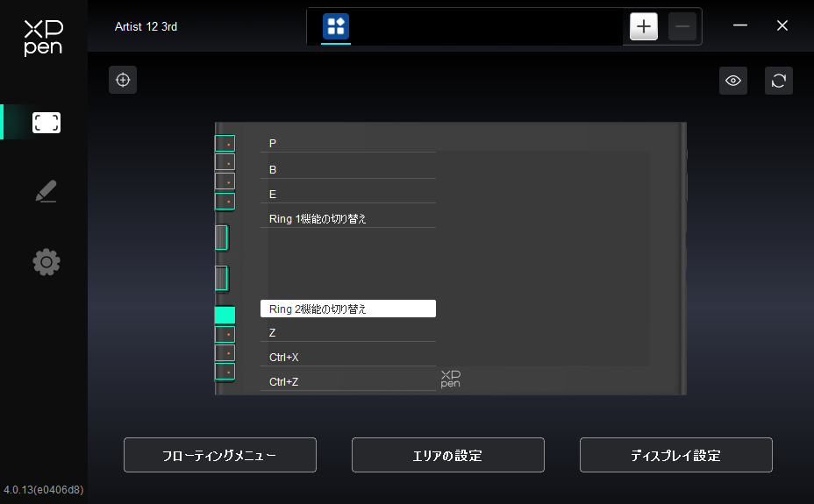Add an application with the plus button
This screenshot has width=814, height=504.
644,26
